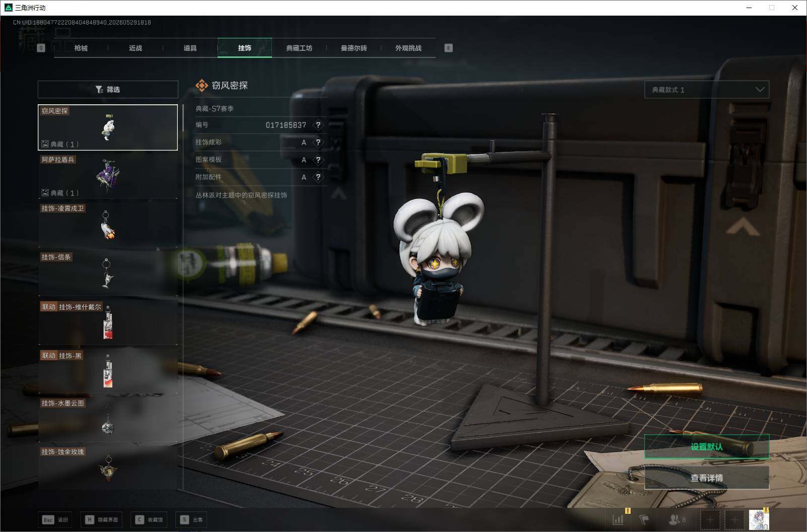The image size is (807, 532).
Task: Close the 三角洲行动 window
Action: (795, 8)
